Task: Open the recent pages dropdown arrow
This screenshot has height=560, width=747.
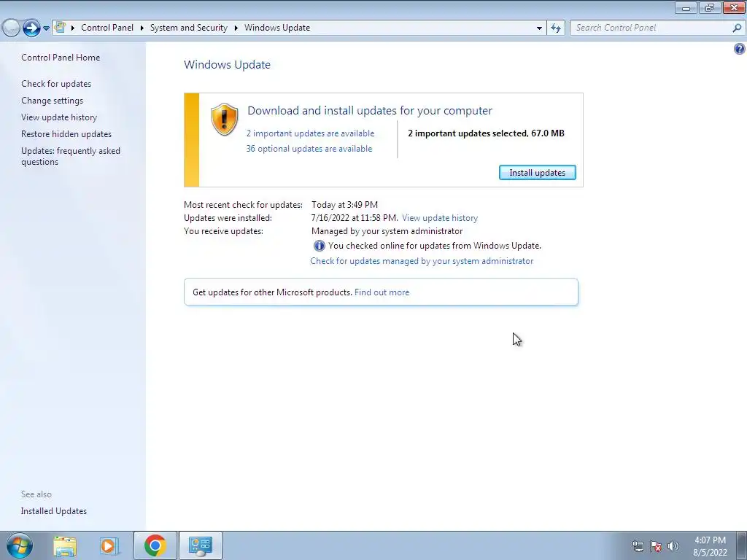Action: 46,28
